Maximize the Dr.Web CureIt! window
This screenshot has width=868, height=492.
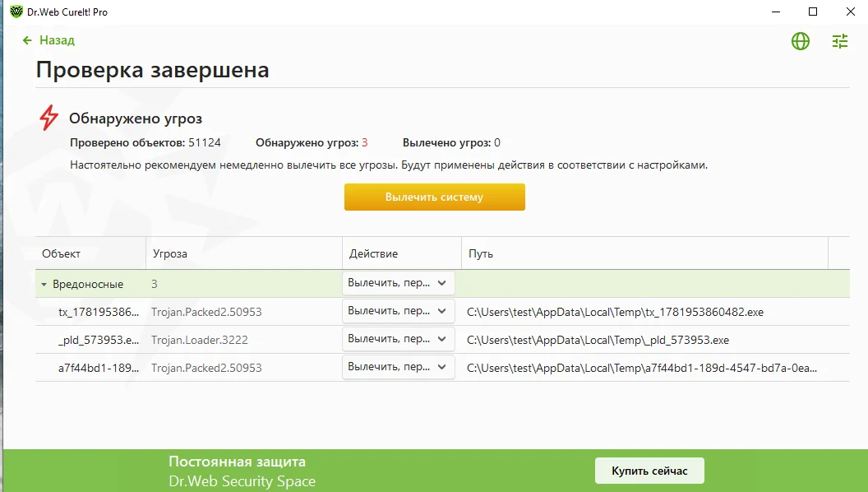point(813,12)
